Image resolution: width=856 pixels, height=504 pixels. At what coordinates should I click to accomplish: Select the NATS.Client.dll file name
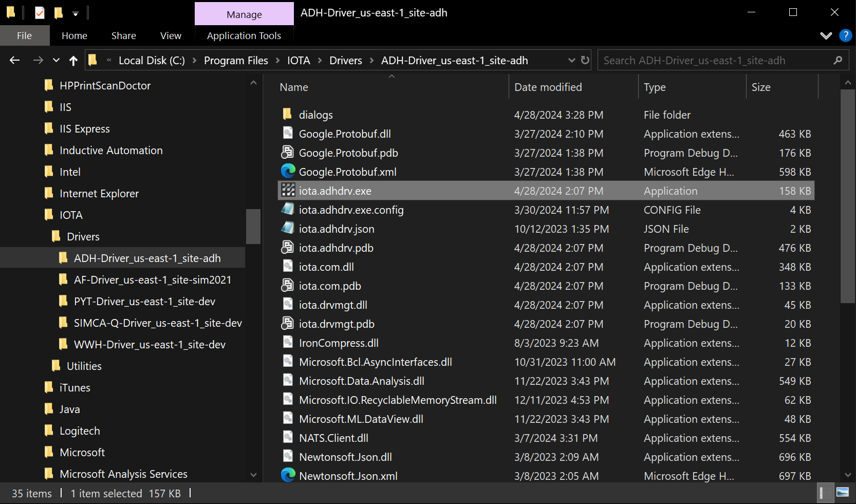click(x=333, y=438)
